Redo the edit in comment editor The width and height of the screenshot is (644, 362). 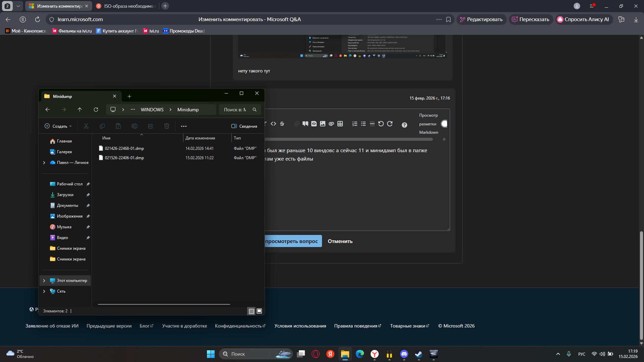(x=390, y=124)
